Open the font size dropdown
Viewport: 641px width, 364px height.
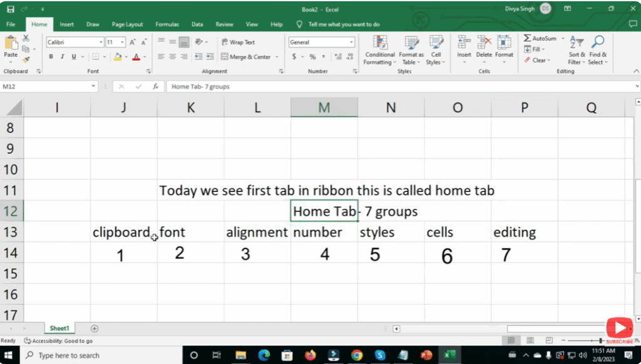click(x=121, y=42)
